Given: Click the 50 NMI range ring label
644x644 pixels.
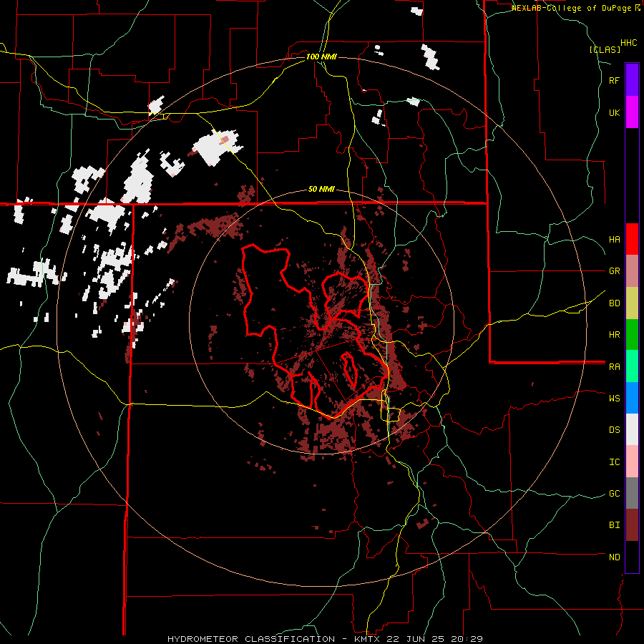Looking at the screenshot, I should click(x=321, y=190).
